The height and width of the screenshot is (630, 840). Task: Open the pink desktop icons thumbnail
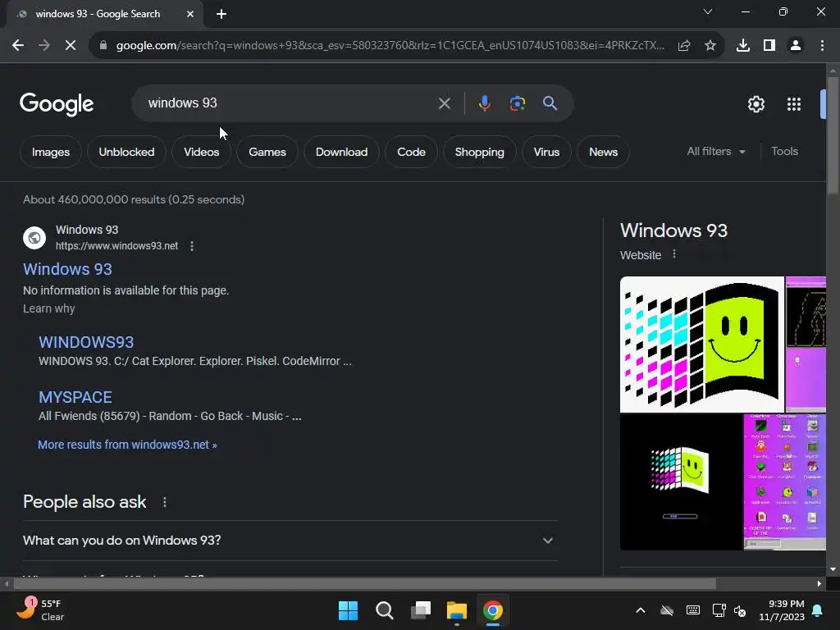(x=785, y=482)
